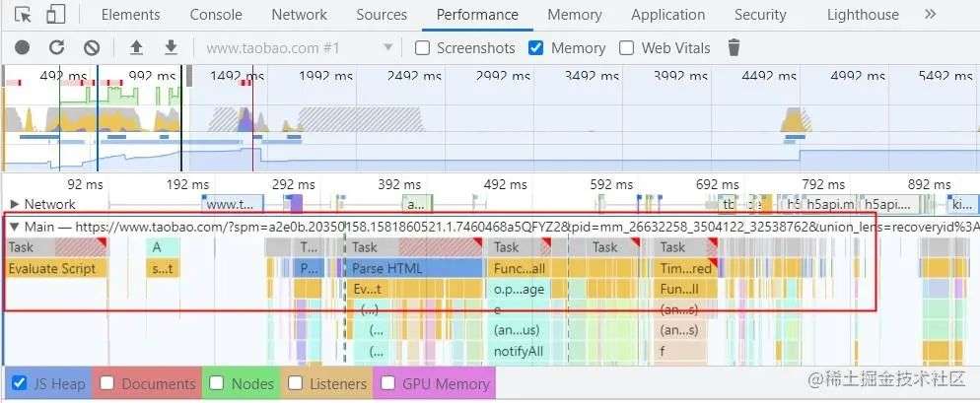Toggle the JS Heap color checkbox
980x403 pixels.
(20, 383)
